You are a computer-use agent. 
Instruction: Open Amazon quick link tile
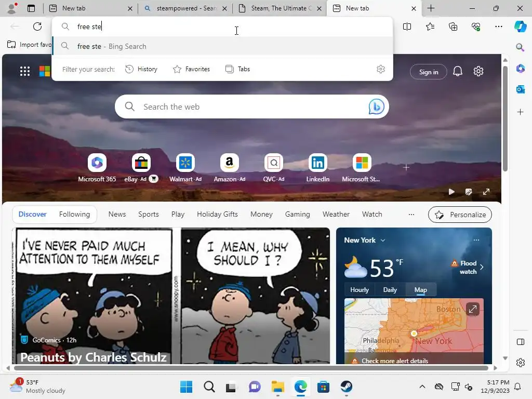click(x=229, y=168)
